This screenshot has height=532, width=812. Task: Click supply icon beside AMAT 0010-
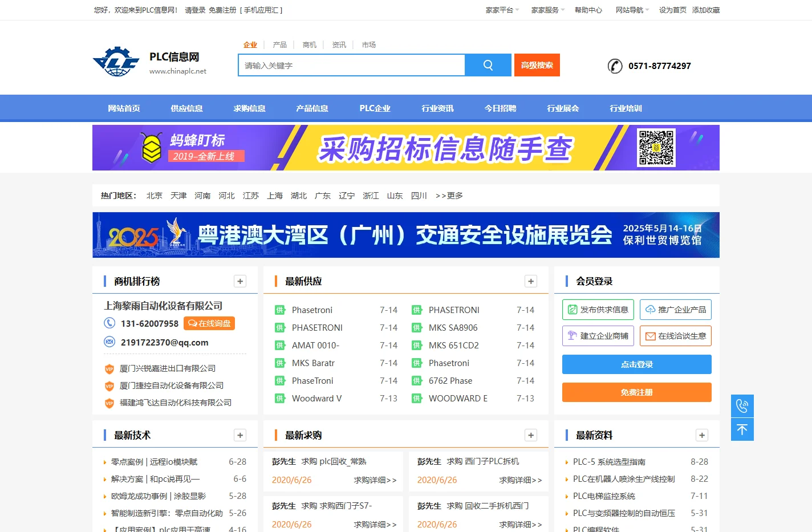(x=280, y=346)
